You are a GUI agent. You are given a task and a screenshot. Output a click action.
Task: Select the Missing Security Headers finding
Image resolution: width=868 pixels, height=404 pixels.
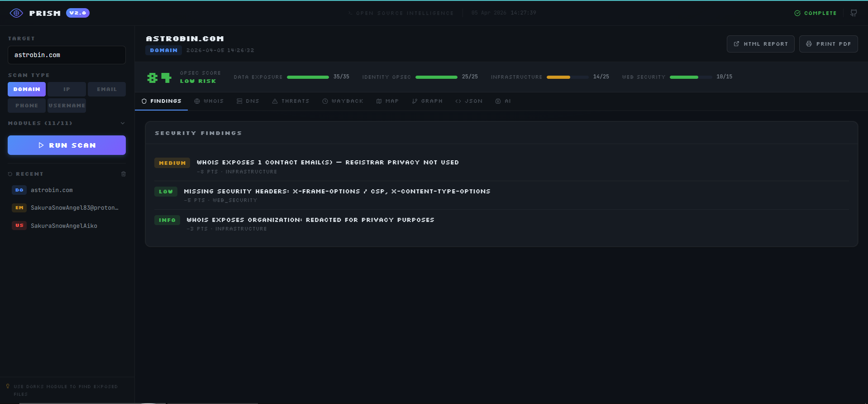click(x=501, y=195)
